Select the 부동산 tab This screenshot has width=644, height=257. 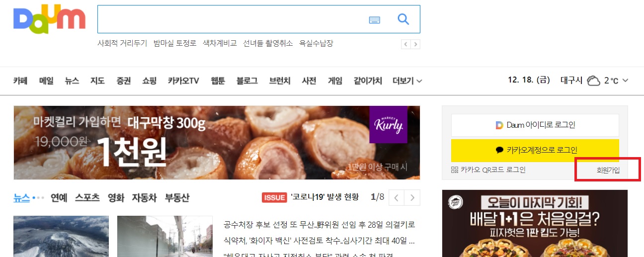click(x=177, y=197)
